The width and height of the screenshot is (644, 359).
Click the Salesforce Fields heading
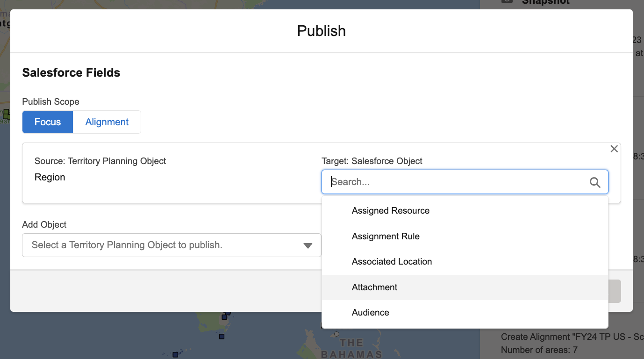pos(71,72)
